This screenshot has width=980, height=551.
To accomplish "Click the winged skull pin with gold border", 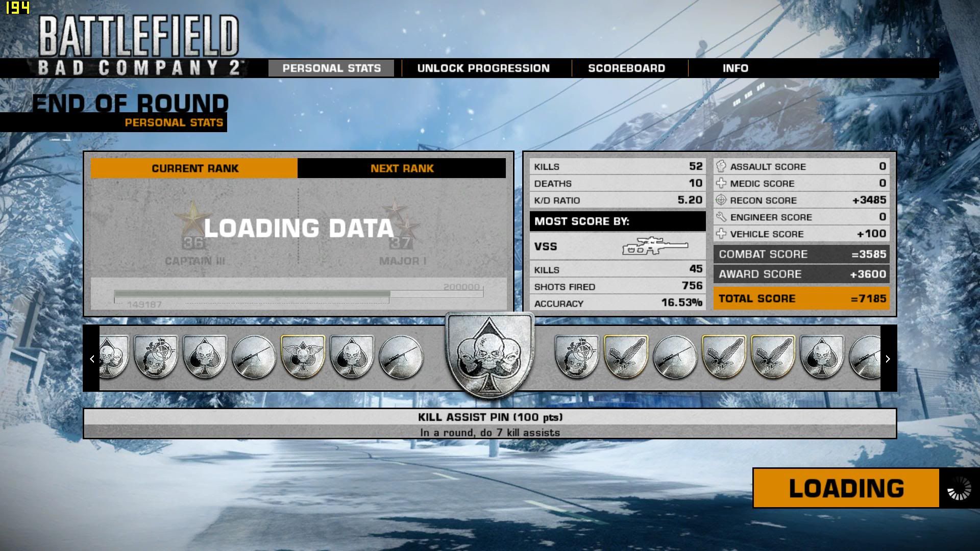I will [x=303, y=357].
